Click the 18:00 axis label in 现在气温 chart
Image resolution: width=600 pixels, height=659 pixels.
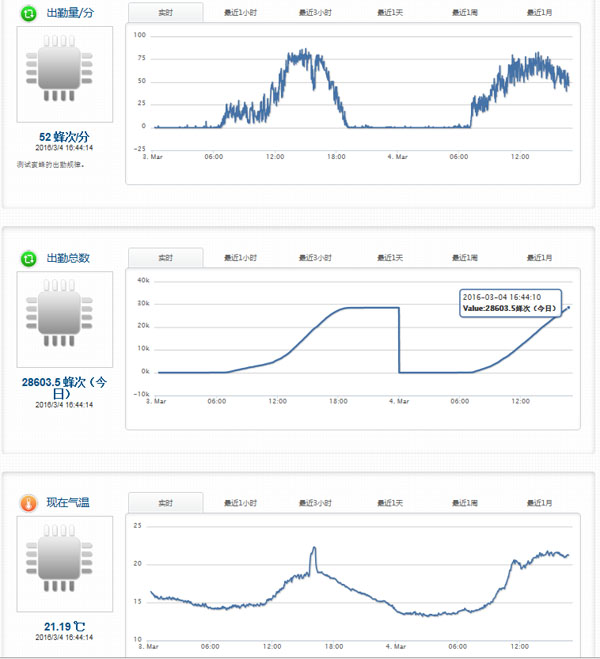(x=334, y=646)
